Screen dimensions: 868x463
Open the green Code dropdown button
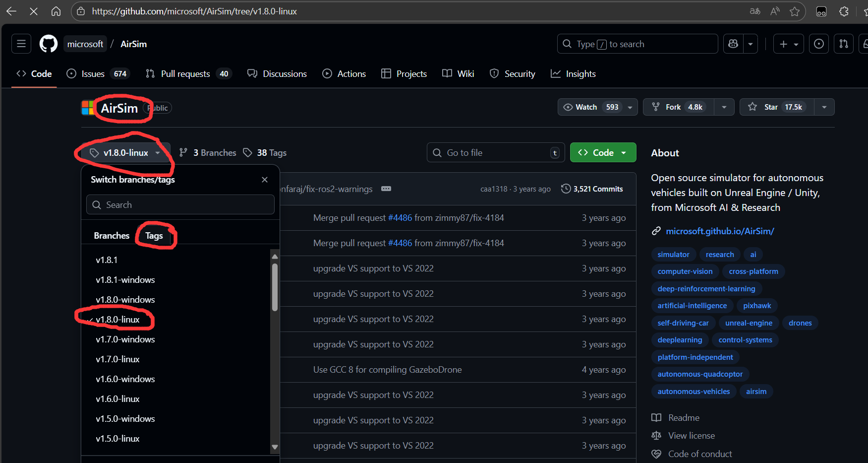[603, 152]
